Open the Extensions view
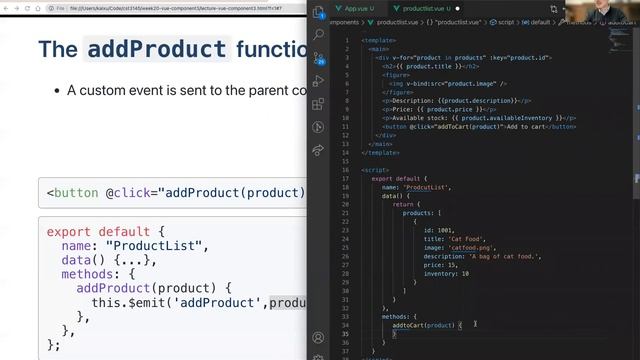Screen dimensions: 640x360 (318, 104)
